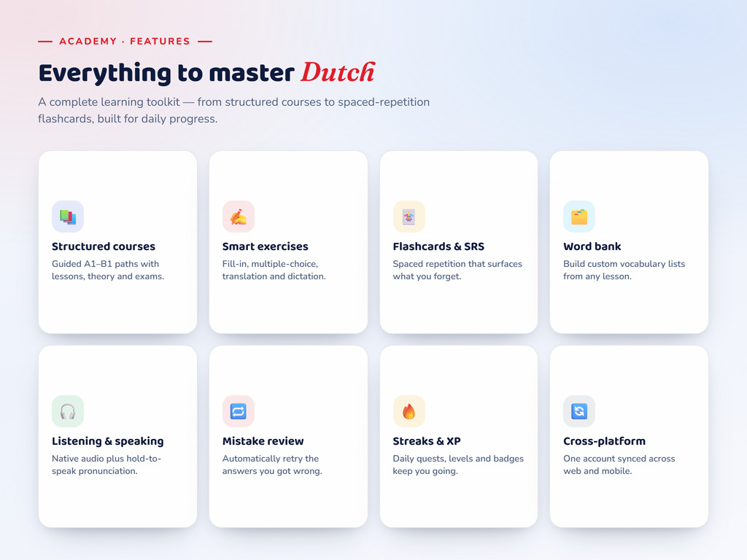Image resolution: width=747 pixels, height=560 pixels.
Task: Click the Daily quests, levels and badges description
Action: pyautogui.click(x=458, y=464)
